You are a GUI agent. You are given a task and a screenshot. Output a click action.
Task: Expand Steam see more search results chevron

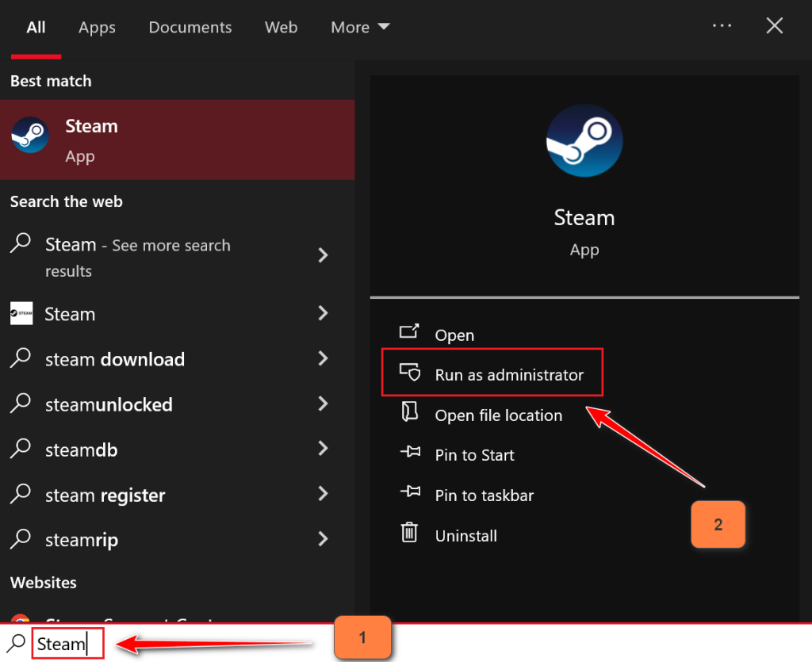click(x=324, y=254)
